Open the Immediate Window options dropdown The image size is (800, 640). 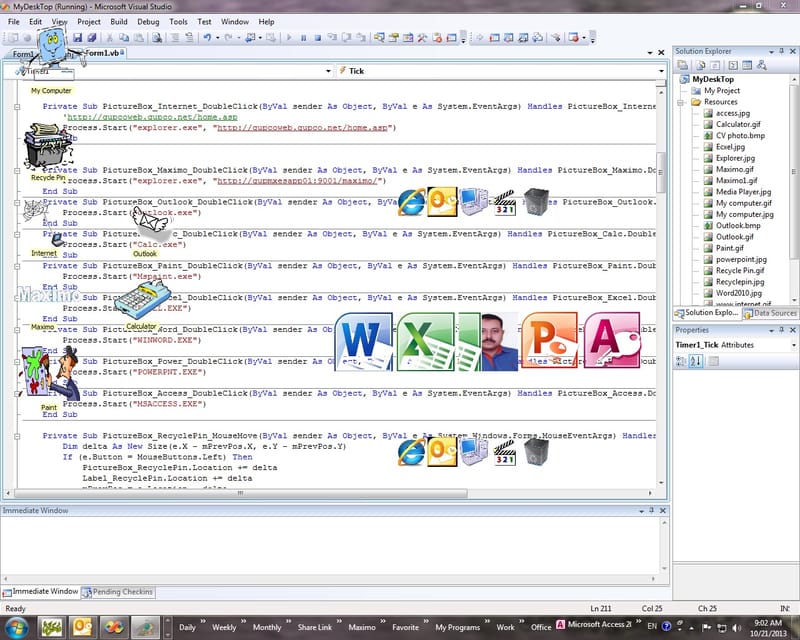point(641,511)
